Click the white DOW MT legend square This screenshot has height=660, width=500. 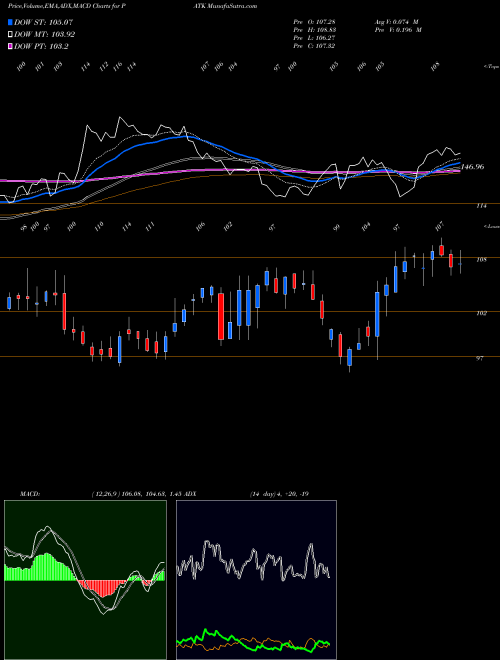click(10, 34)
